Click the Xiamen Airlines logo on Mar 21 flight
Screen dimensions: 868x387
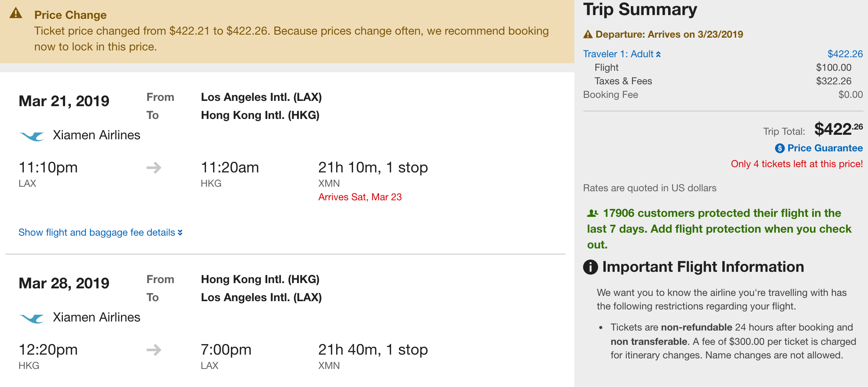[x=32, y=136]
